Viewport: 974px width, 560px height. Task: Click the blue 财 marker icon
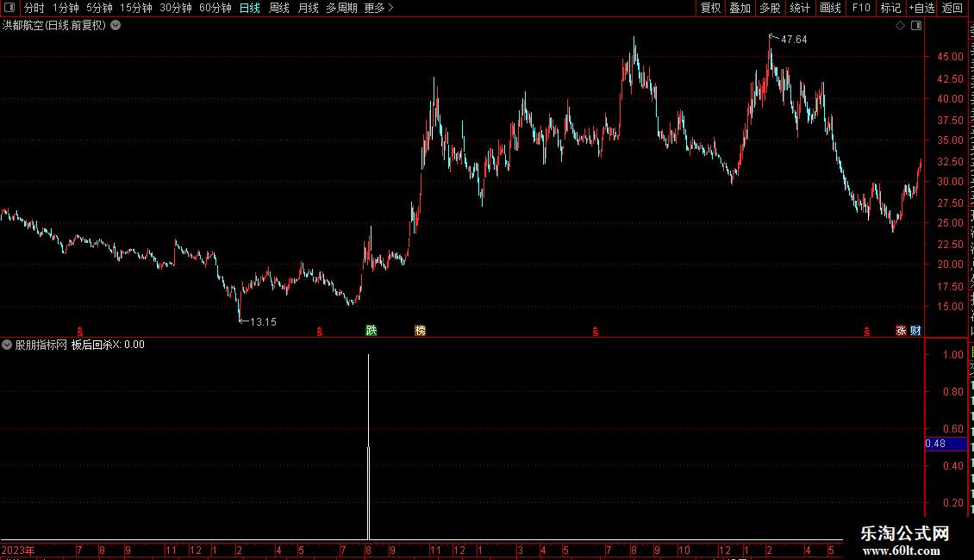[915, 331]
